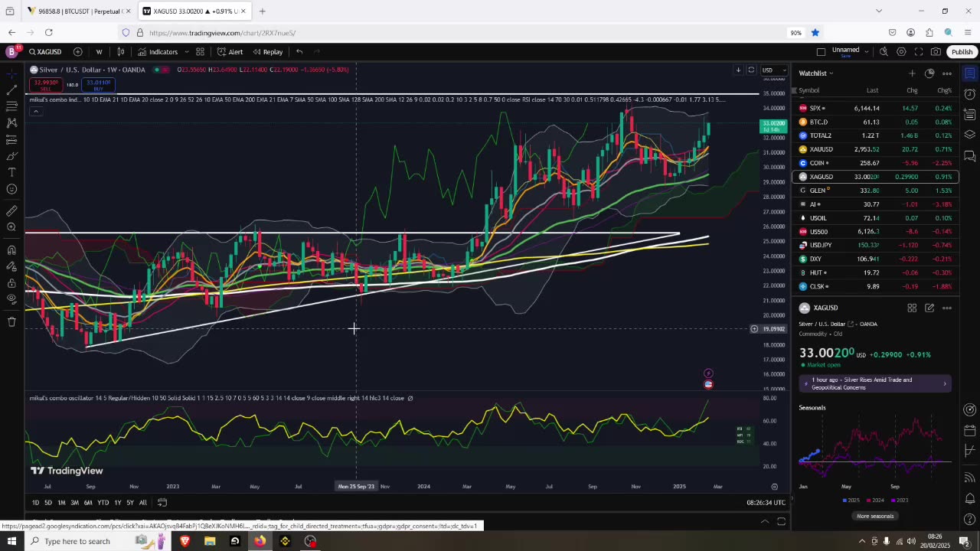Click the More seasonals button
This screenshot has height=551, width=980.
[875, 516]
